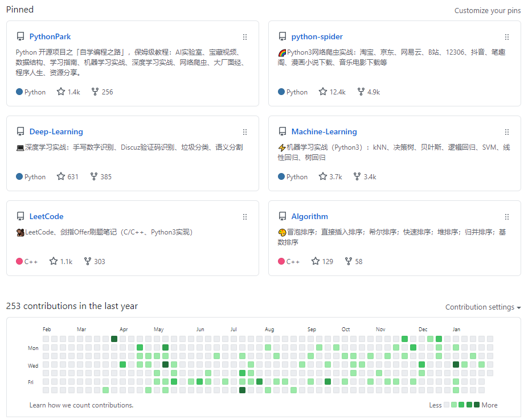This screenshot has width=524, height=420.
Task: Click Customize your pins
Action: coord(487,11)
